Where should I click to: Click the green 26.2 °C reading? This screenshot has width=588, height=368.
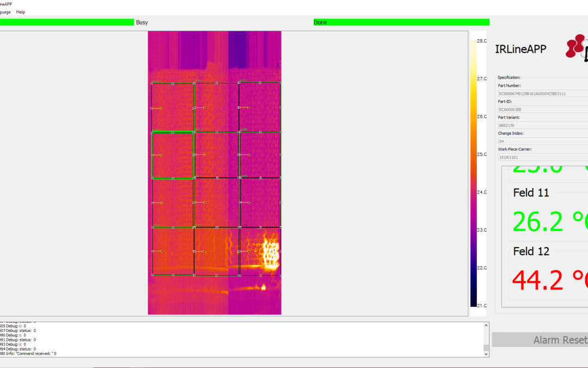[550, 221]
